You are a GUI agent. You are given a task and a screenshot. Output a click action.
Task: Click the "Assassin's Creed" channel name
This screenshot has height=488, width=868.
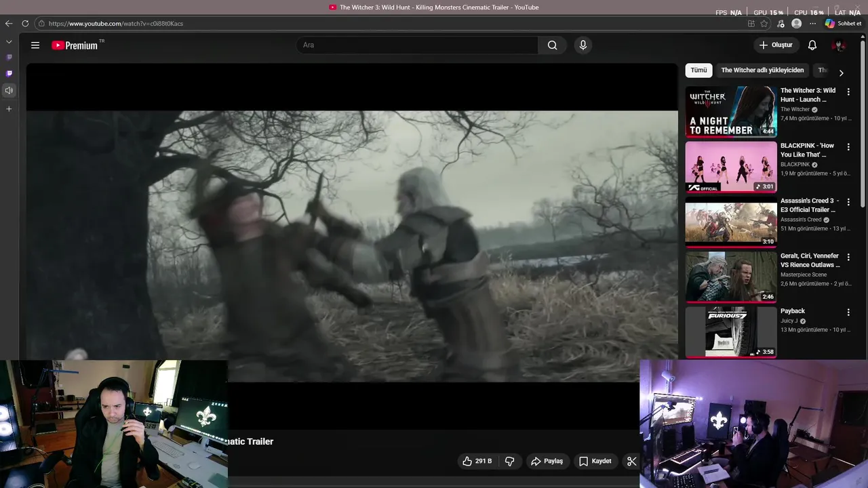coord(801,220)
